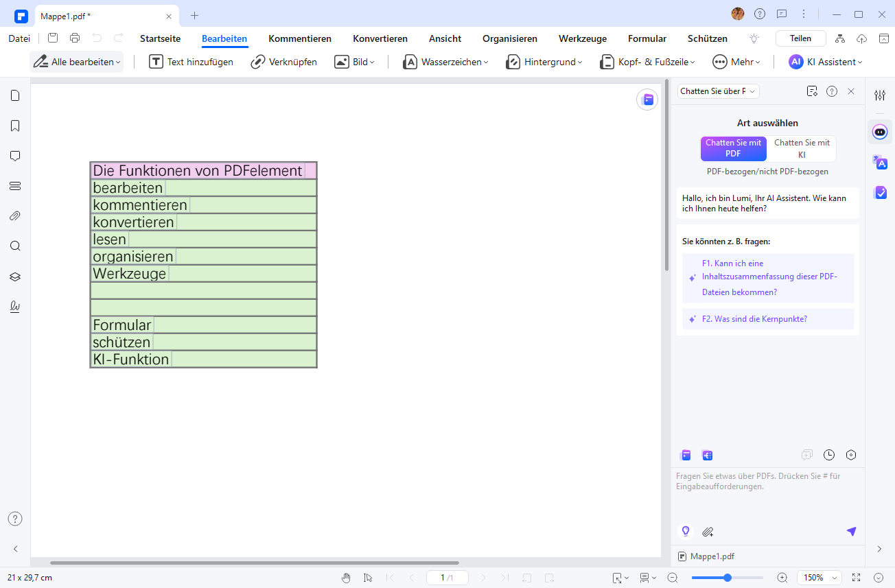This screenshot has width=895, height=588.
Task: Open chat history clock icon
Action: tap(829, 455)
